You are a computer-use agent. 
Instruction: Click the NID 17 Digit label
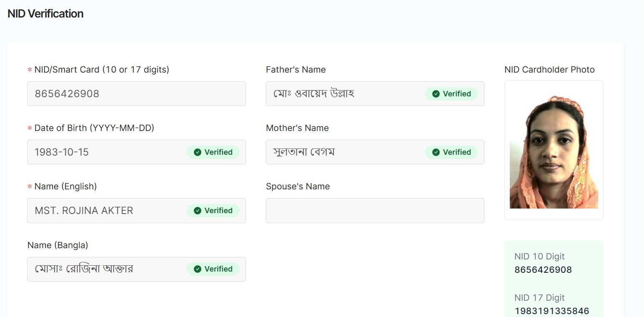click(x=539, y=298)
